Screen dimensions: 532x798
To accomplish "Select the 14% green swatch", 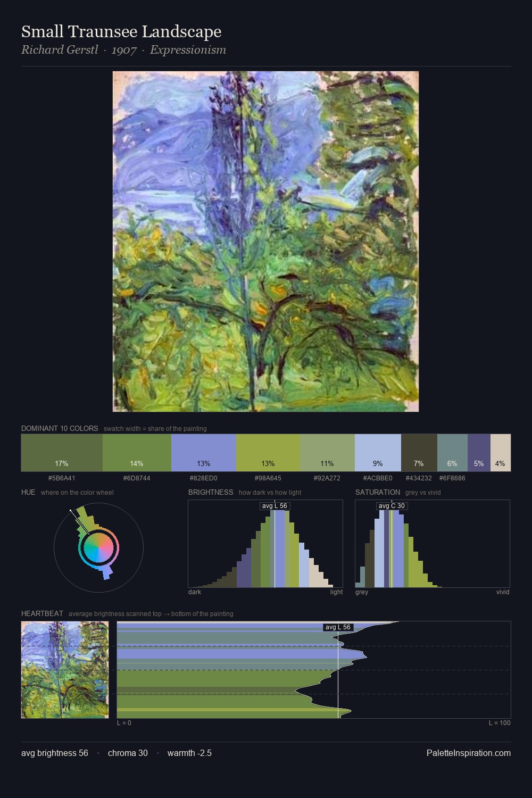I will pyautogui.click(x=137, y=453).
